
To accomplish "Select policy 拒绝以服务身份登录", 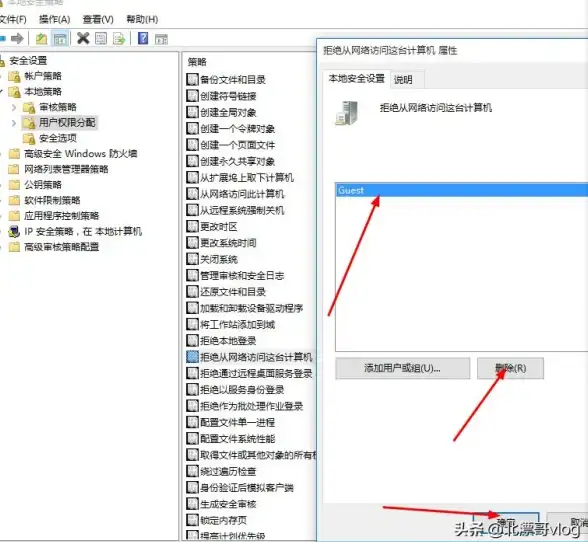I will point(242,390).
